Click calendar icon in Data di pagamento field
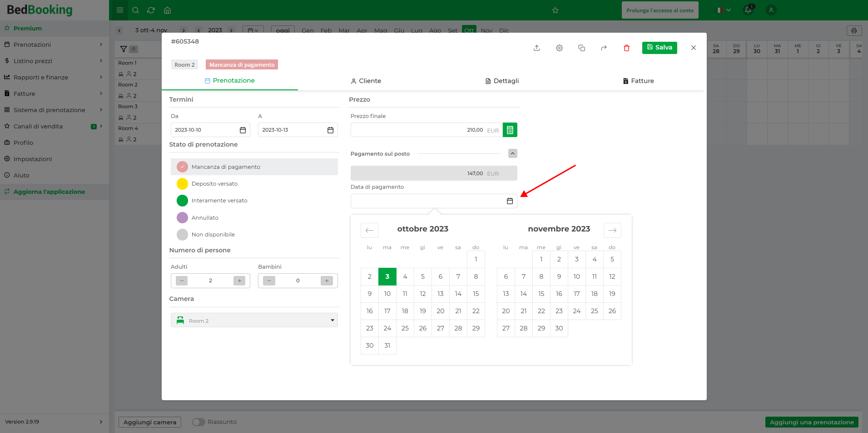The image size is (868, 433). 510,201
